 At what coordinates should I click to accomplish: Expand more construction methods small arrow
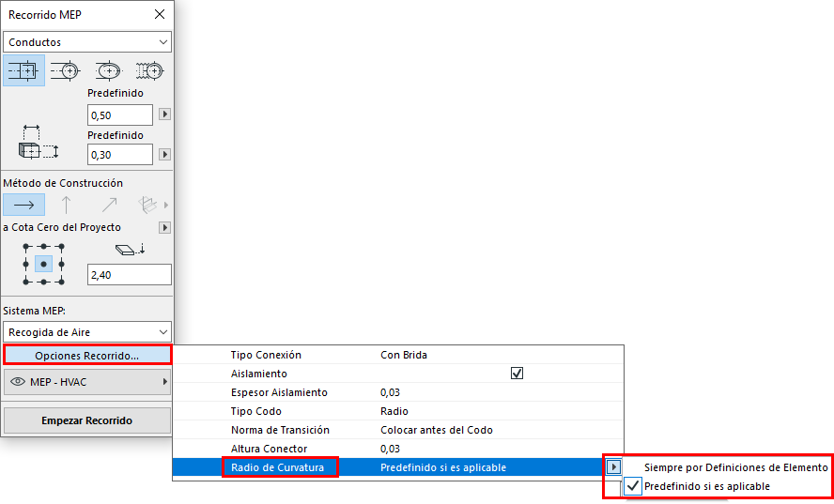pos(166,205)
